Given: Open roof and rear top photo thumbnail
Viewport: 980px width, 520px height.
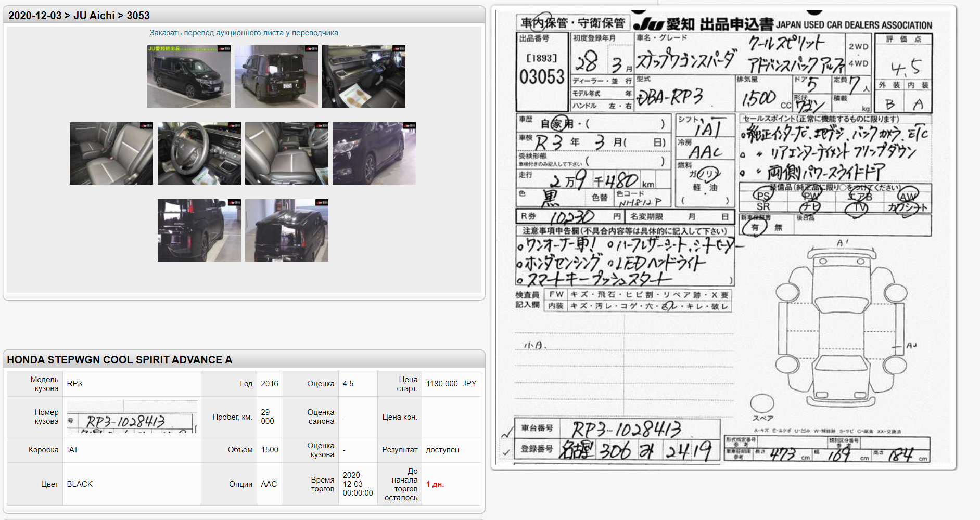Looking at the screenshot, I should pyautogui.click(x=287, y=230).
